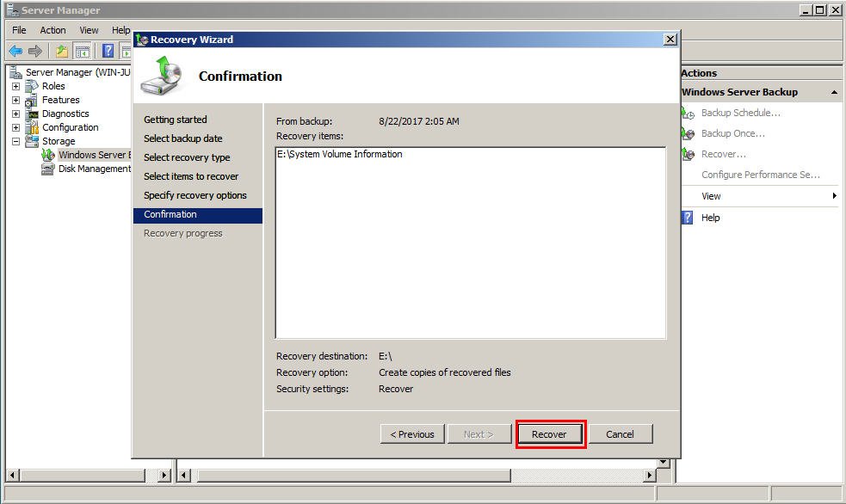
Task: Open the File menu
Action: [19, 30]
